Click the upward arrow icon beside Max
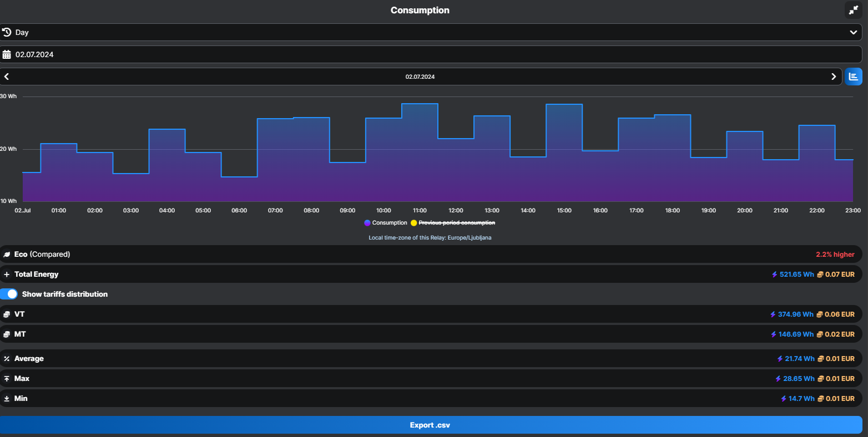The width and height of the screenshot is (868, 437). tap(7, 379)
